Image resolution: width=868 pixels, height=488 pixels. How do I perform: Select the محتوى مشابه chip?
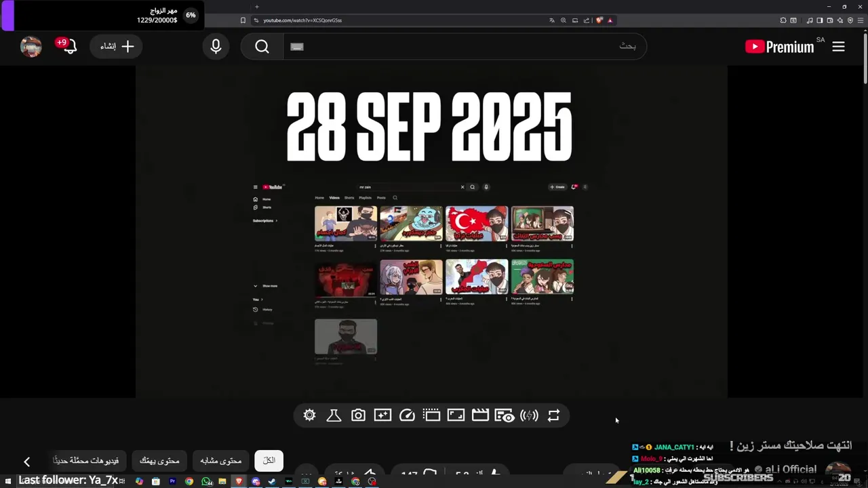(x=221, y=461)
